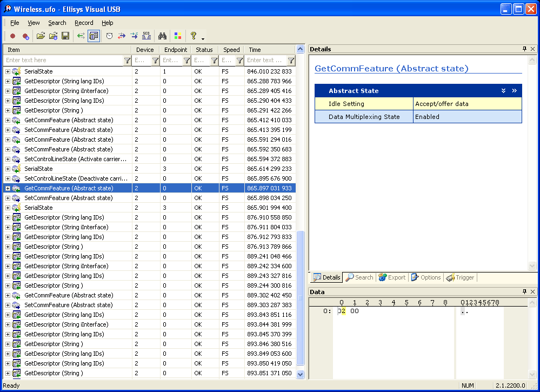
Task: Toggle the Status column filter button
Action: tap(214, 61)
